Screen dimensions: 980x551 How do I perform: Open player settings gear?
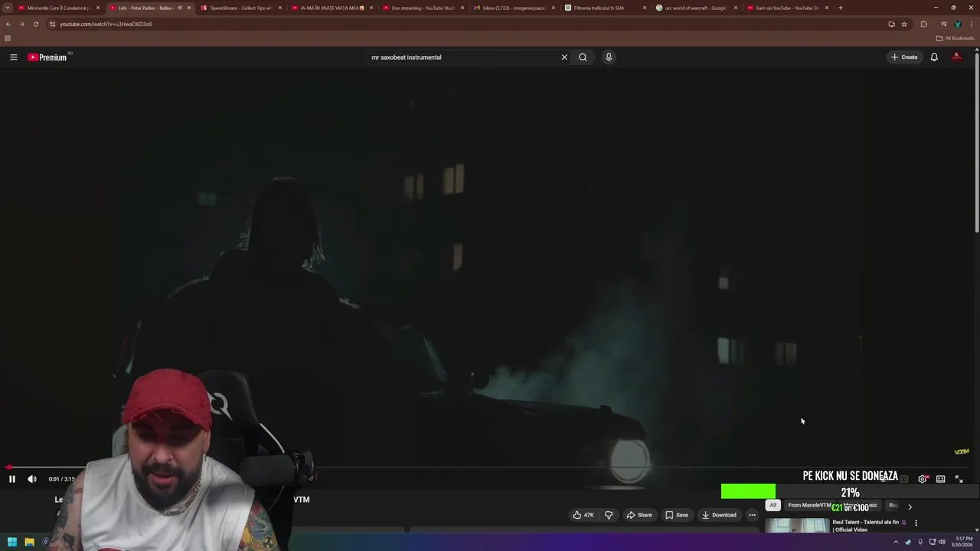(x=922, y=479)
